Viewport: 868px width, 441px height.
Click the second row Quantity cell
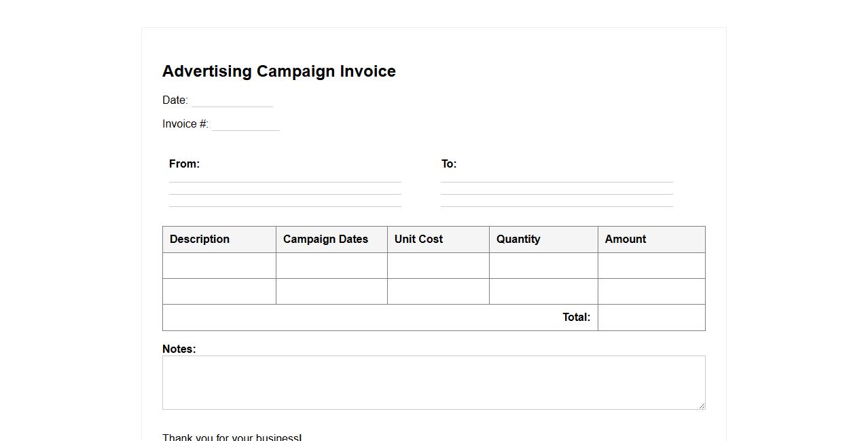543,291
